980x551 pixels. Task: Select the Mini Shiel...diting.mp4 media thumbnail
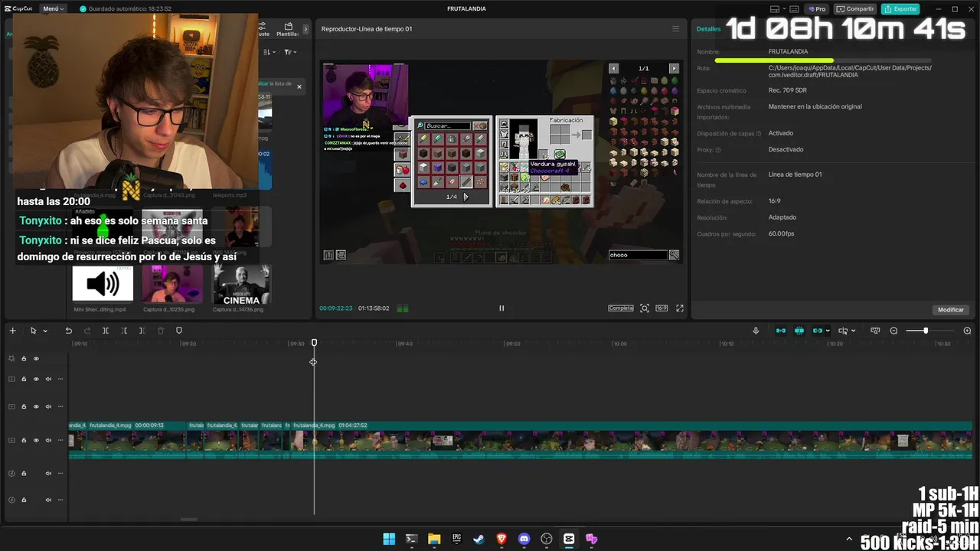coord(103,284)
